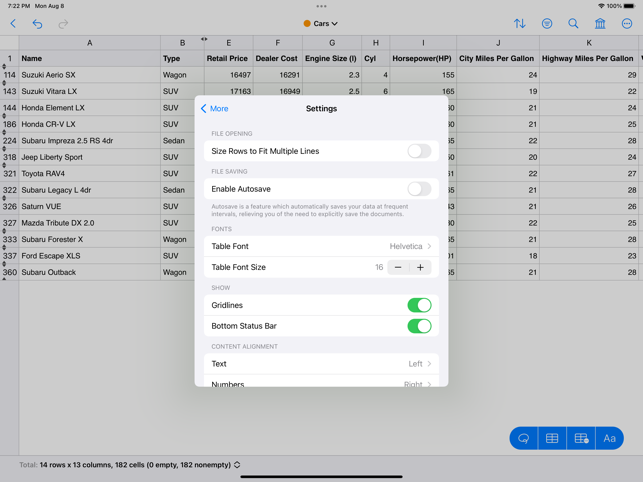
Task: Tap the redo arrow icon
Action: (63, 24)
